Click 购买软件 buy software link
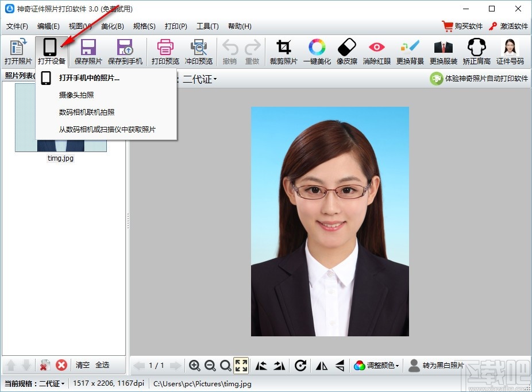Viewport: 532px width, 392px height. point(462,26)
